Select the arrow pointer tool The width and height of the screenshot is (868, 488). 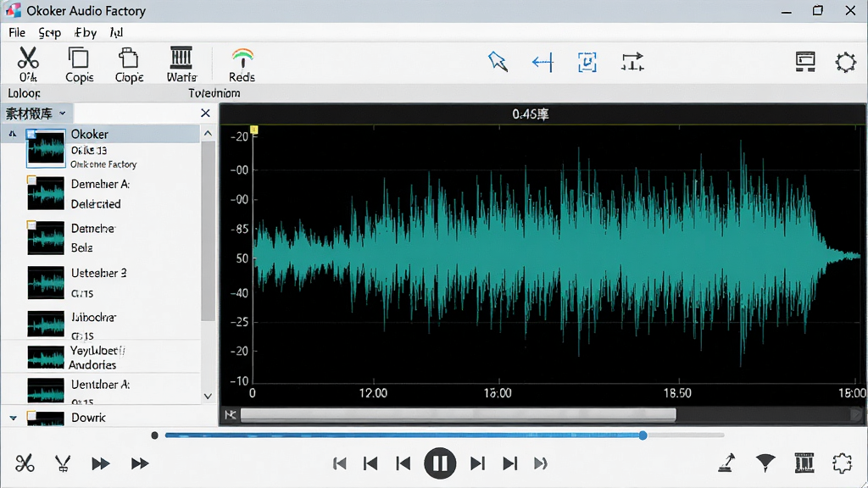(x=498, y=61)
